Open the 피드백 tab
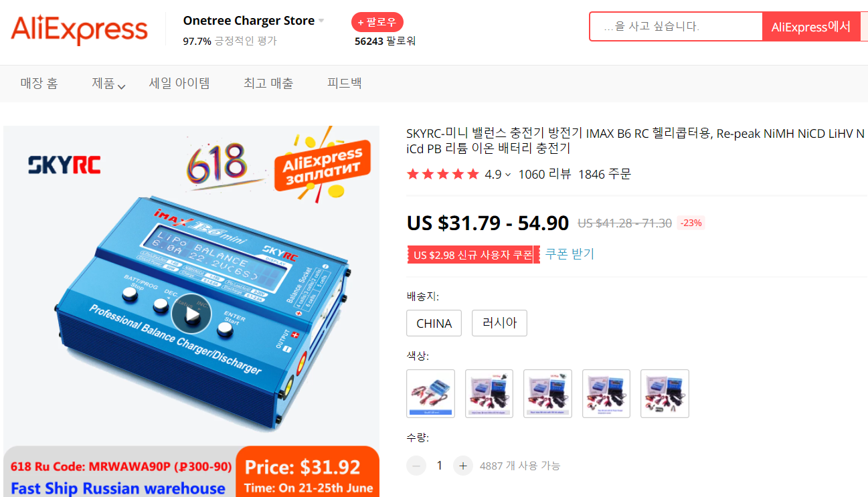Image resolution: width=868 pixels, height=497 pixels. point(345,84)
